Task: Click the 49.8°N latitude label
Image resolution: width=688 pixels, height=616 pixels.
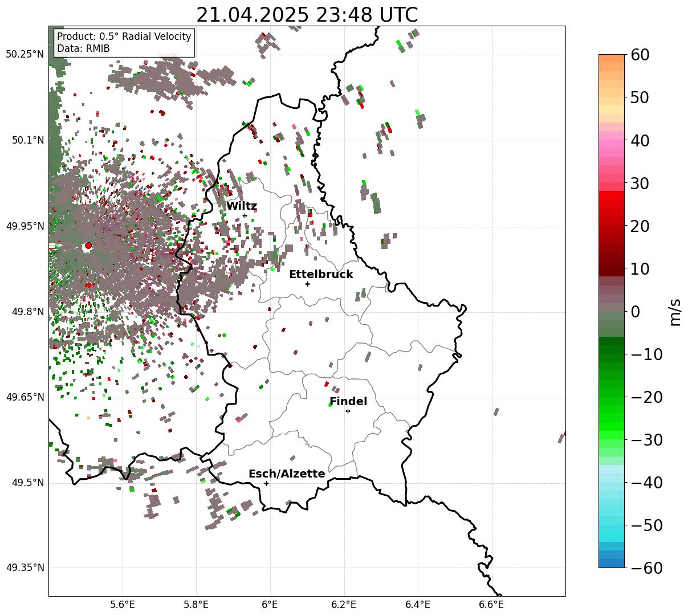Action: point(27,312)
